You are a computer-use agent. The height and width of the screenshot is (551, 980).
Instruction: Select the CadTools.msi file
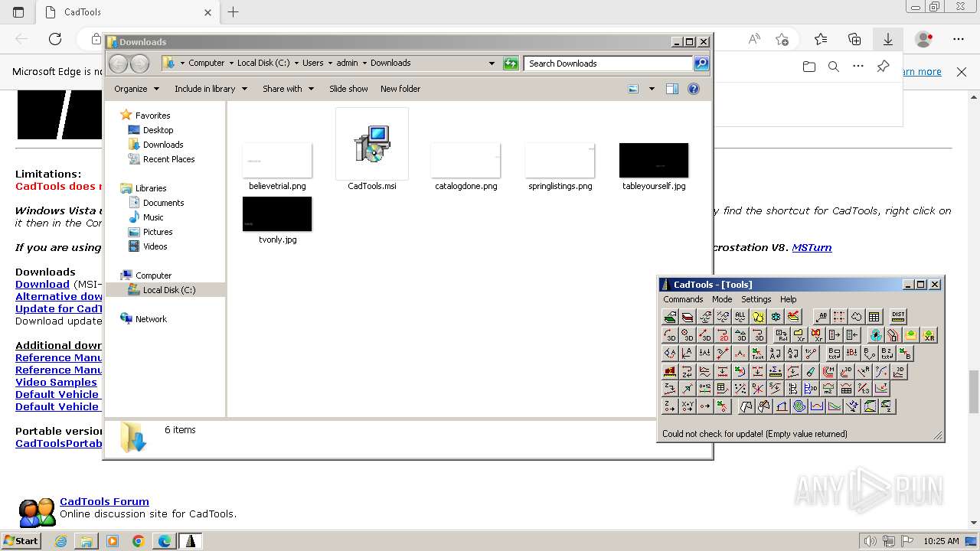pyautogui.click(x=371, y=150)
